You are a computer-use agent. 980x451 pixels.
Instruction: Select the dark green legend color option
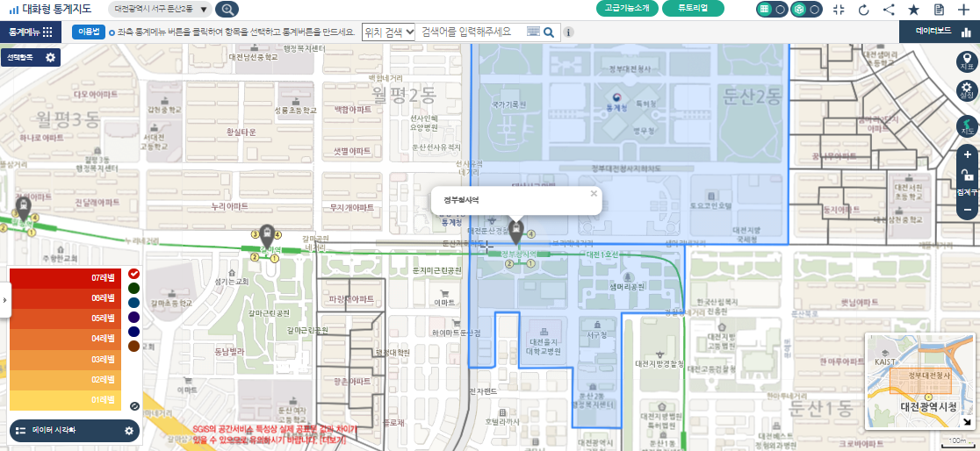click(x=133, y=288)
